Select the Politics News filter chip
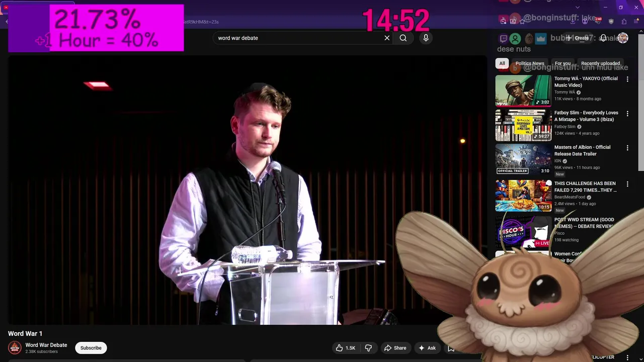Screen dimensions: 644x362 point(529,63)
